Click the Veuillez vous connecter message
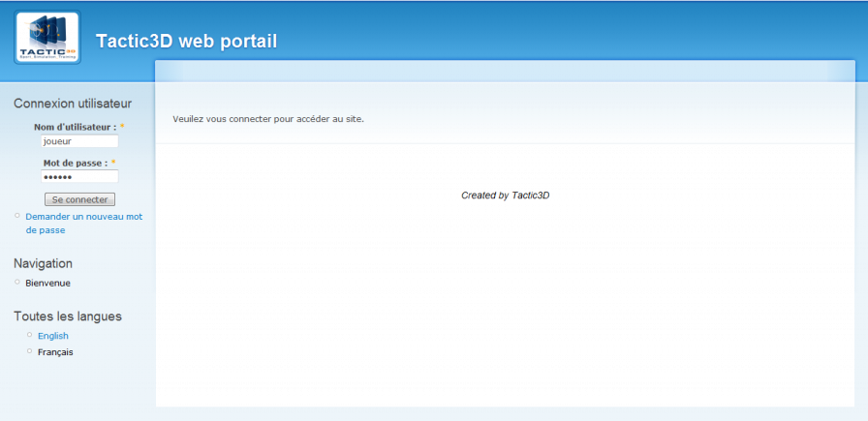Viewport: 868px width, 421px height. click(268, 119)
